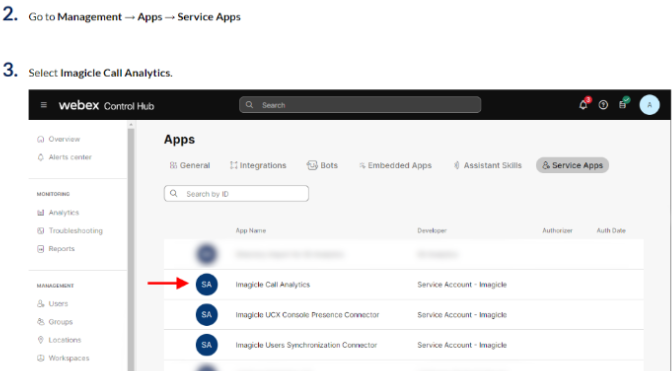Viewport: 672px width, 371px height.
Task: Open the user avatar profile circle
Action: pyautogui.click(x=649, y=105)
